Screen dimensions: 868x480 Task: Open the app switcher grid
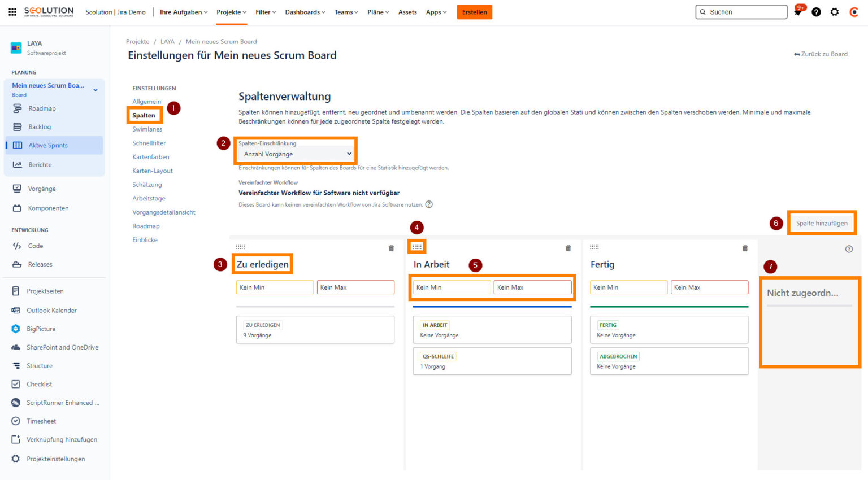click(x=12, y=11)
